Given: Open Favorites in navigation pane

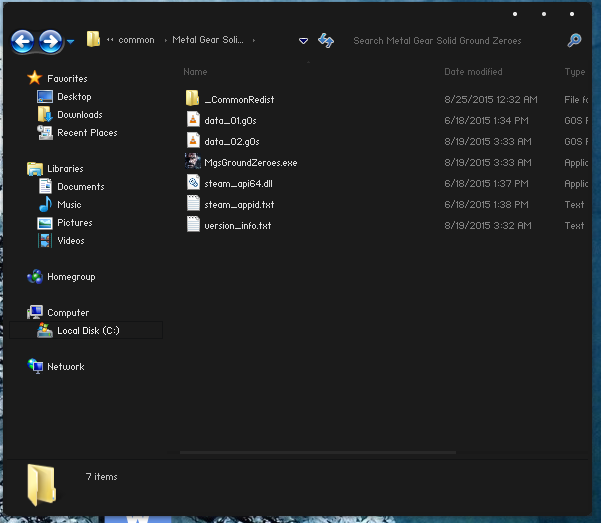Looking at the screenshot, I should 67,79.
